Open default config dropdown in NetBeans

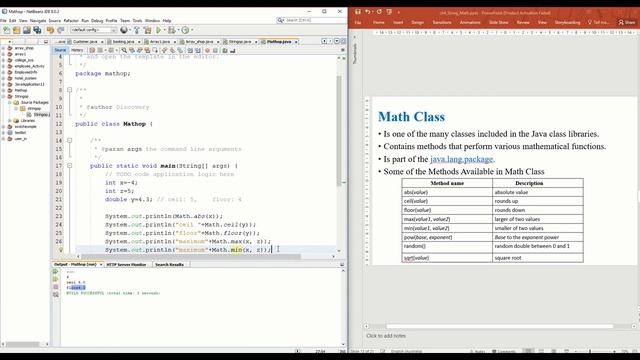[x=93, y=30]
